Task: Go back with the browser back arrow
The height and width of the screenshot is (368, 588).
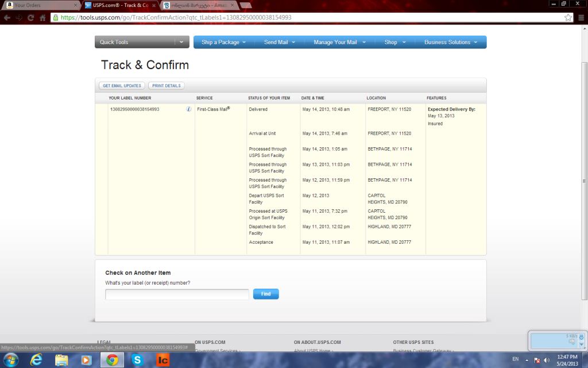Action: click(x=7, y=18)
